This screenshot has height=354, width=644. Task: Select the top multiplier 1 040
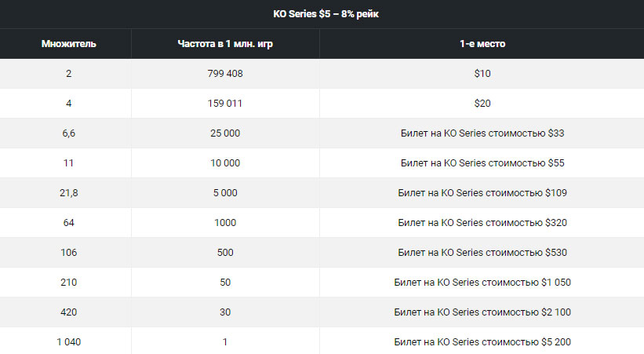click(69, 342)
